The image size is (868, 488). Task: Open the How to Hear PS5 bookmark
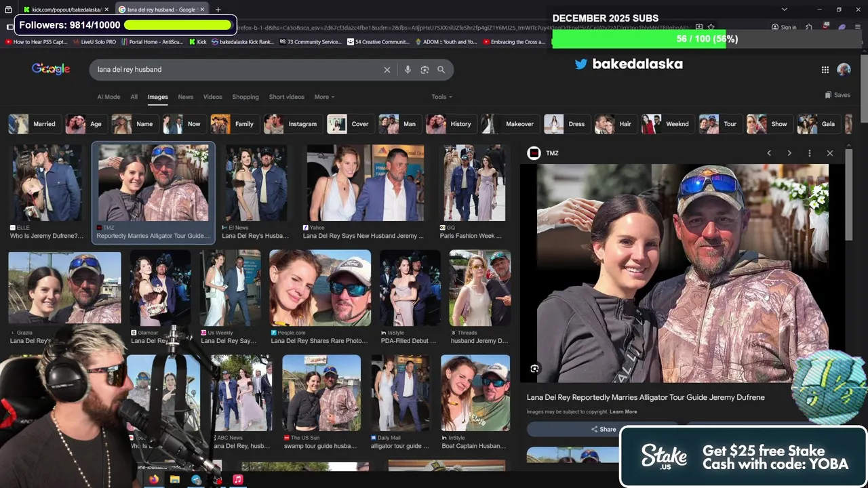point(37,42)
